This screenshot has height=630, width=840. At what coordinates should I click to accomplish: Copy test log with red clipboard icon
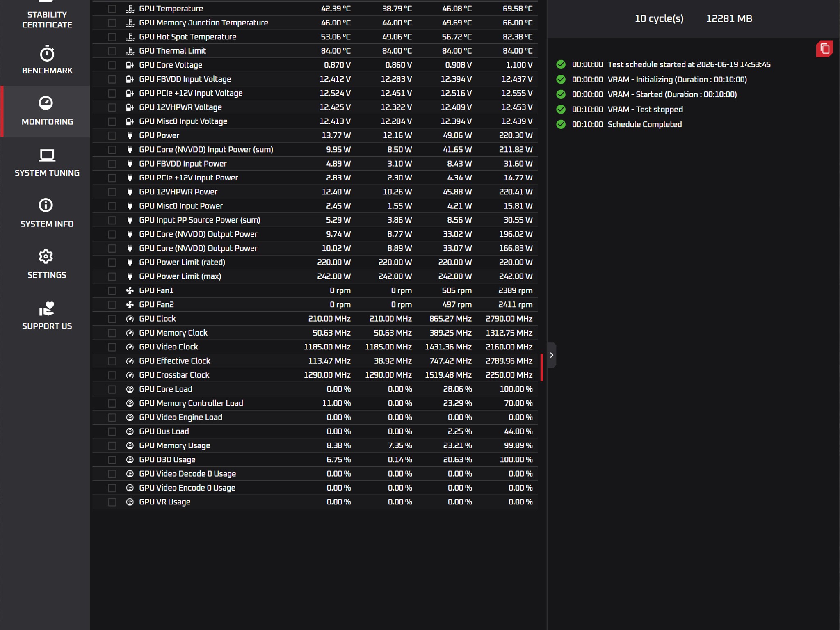(x=824, y=49)
